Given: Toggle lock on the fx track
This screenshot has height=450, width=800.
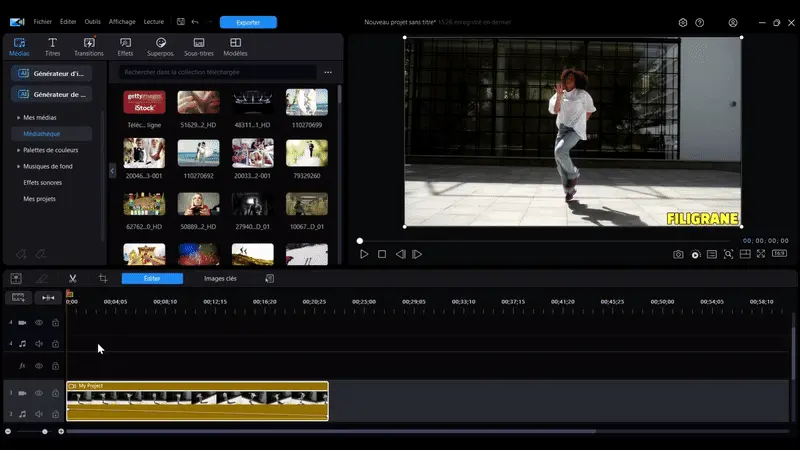Looking at the screenshot, I should coord(55,366).
